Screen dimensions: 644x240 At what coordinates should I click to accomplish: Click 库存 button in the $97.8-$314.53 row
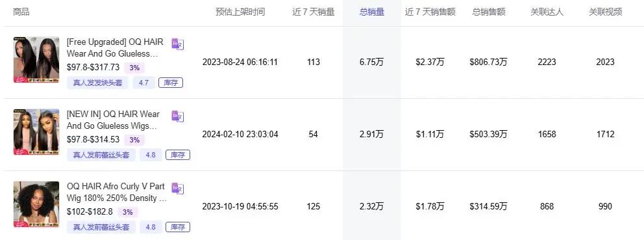pos(178,155)
